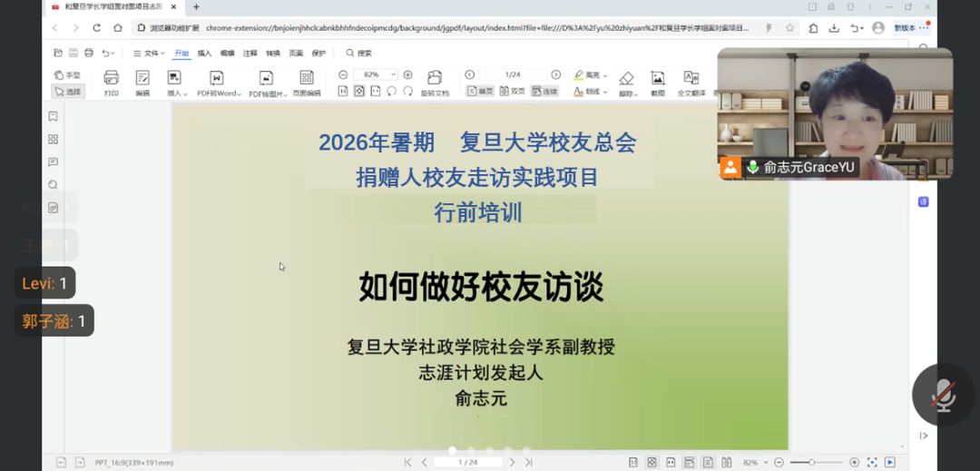Click next page arrow in status bar
This screenshot has height=471, width=980.
coord(513,462)
